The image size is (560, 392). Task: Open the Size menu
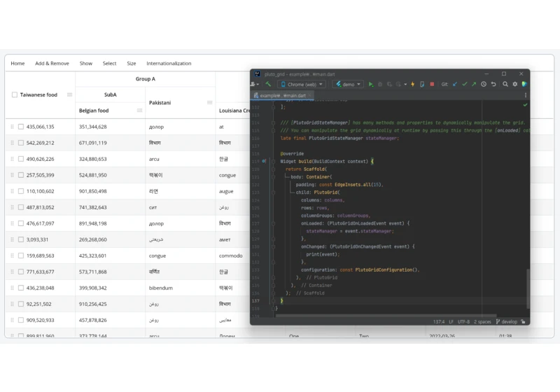coord(132,63)
